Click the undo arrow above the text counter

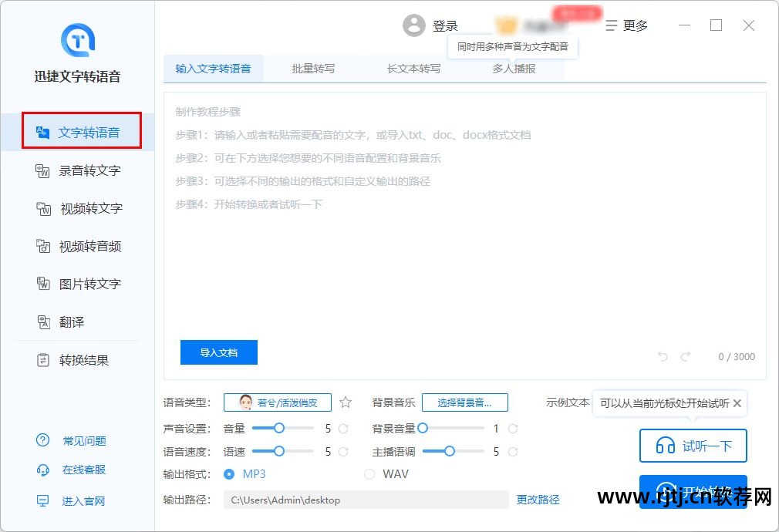pos(662,356)
